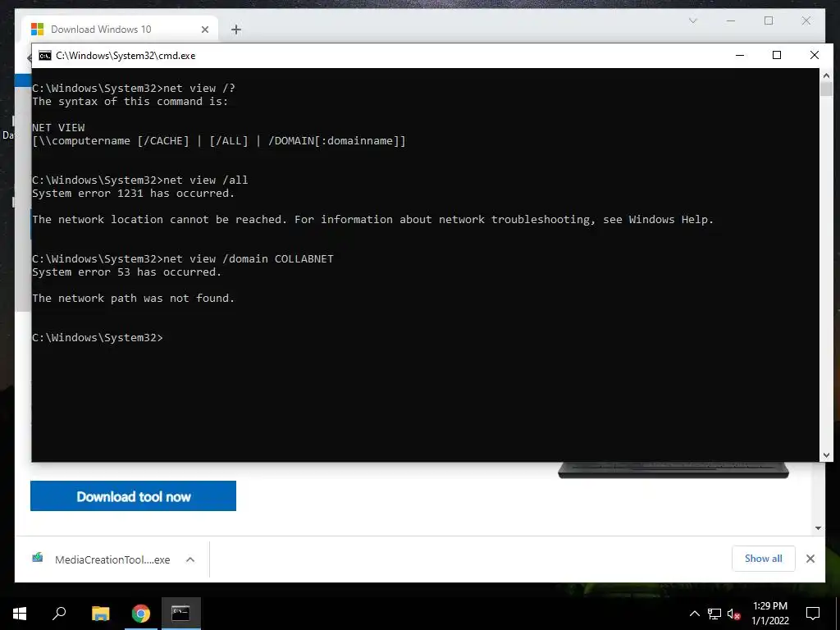
Task: Click the "System error 53 has occurred." line
Action: (127, 272)
